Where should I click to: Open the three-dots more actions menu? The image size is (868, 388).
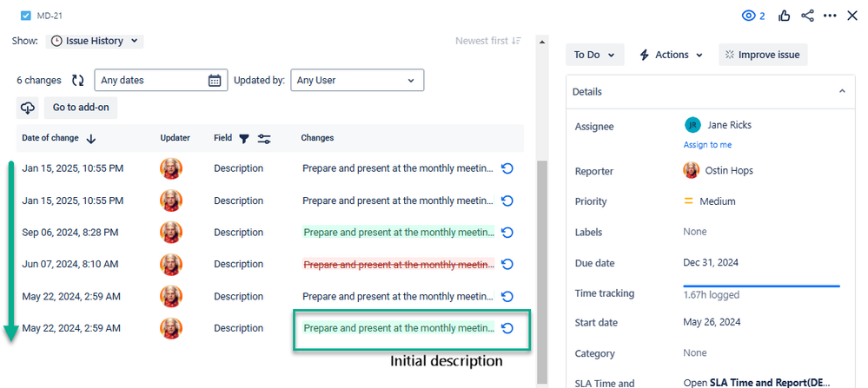click(x=830, y=16)
